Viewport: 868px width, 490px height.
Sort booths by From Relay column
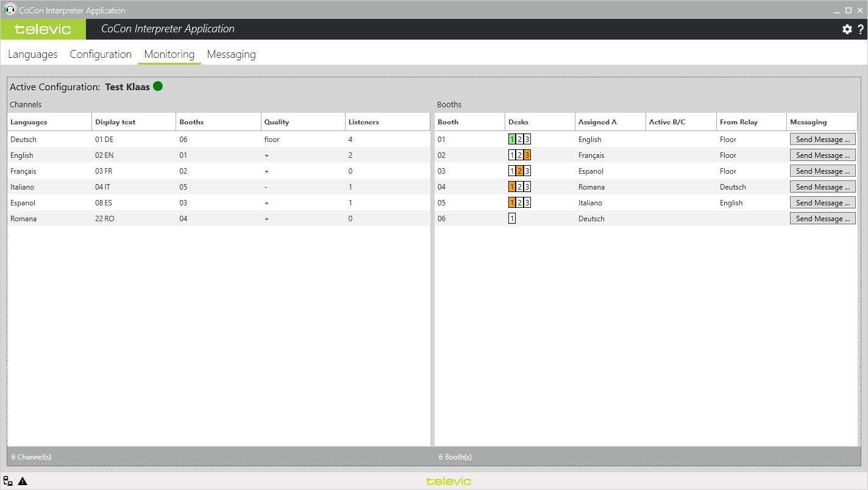point(752,122)
